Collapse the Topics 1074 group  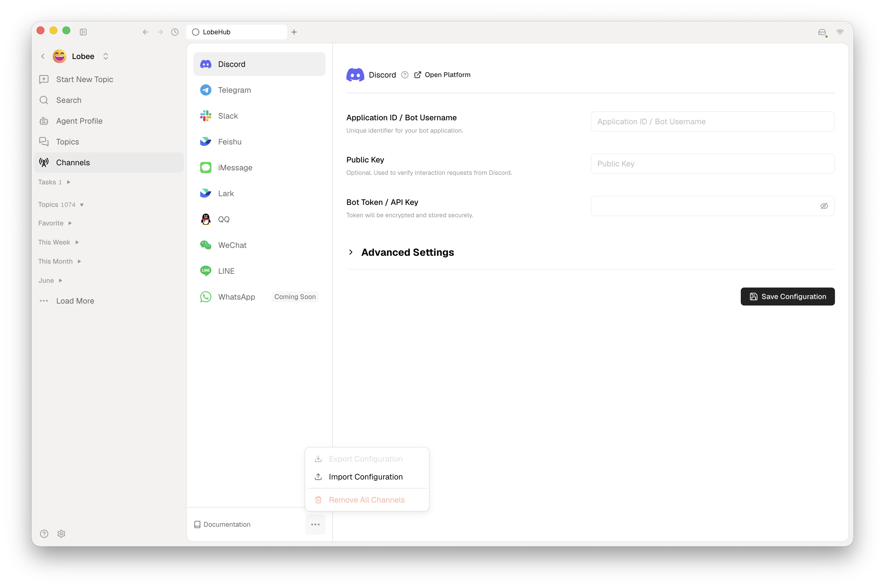click(61, 205)
